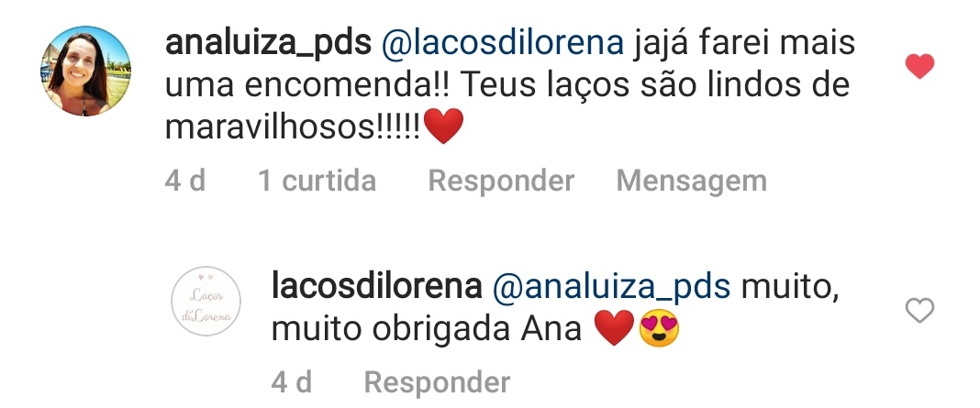The height and width of the screenshot is (408, 980).
Task: Tap the 4 d timestamp of first comment
Action: [185, 181]
